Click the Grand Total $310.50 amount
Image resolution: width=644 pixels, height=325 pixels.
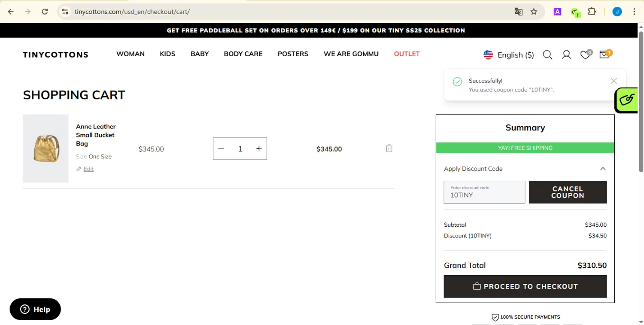pyautogui.click(x=592, y=265)
